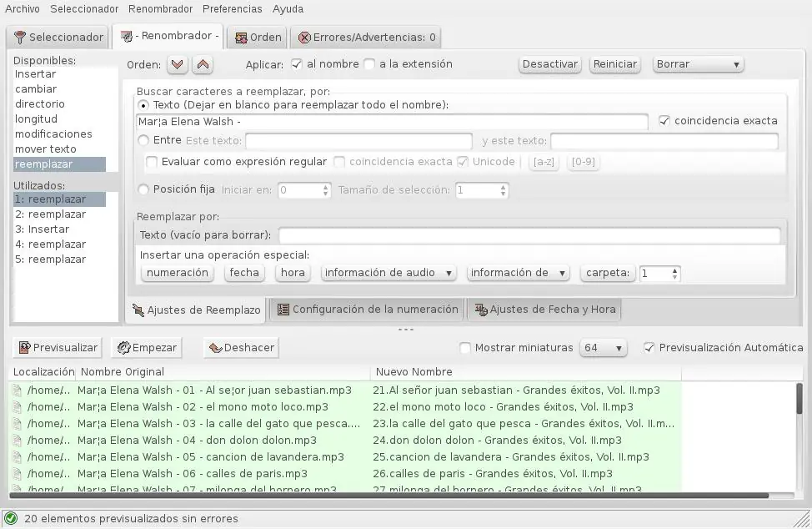Click 'Texto (vacío para borrar)' input field
The image size is (812, 529).
coord(529,236)
